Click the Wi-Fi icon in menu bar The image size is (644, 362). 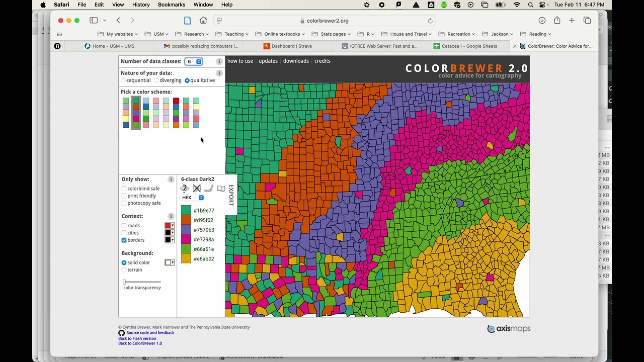(x=517, y=5)
